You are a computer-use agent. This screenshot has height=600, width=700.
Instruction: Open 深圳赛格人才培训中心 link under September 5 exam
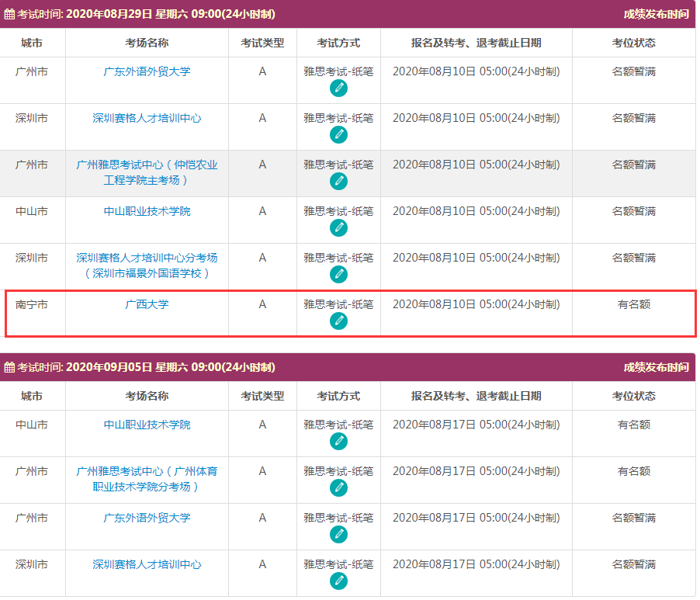coord(147,564)
